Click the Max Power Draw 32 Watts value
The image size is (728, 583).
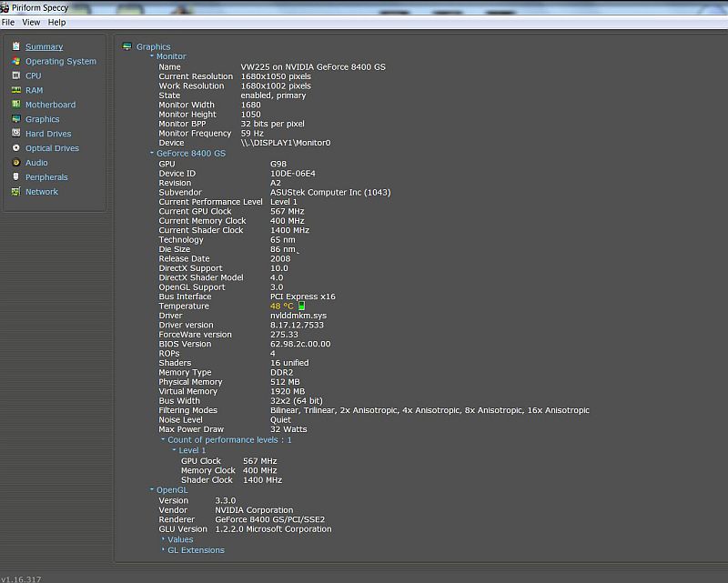(288, 429)
